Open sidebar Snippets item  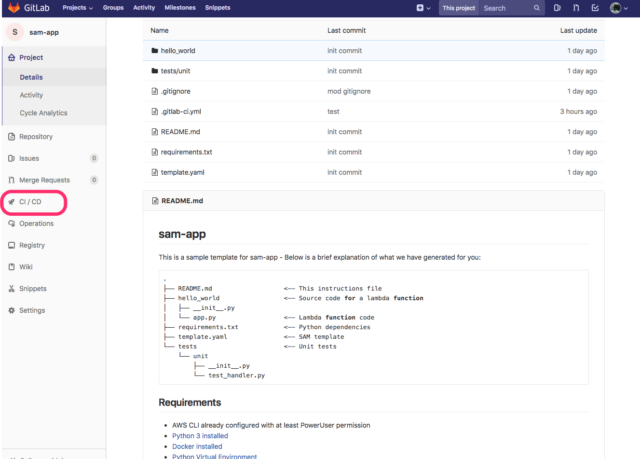[33, 288]
